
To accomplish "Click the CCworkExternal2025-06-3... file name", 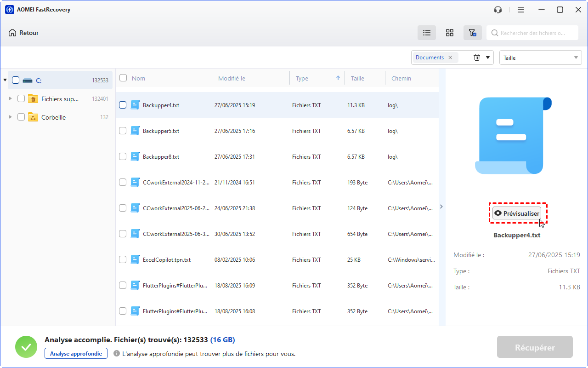I will (176, 234).
